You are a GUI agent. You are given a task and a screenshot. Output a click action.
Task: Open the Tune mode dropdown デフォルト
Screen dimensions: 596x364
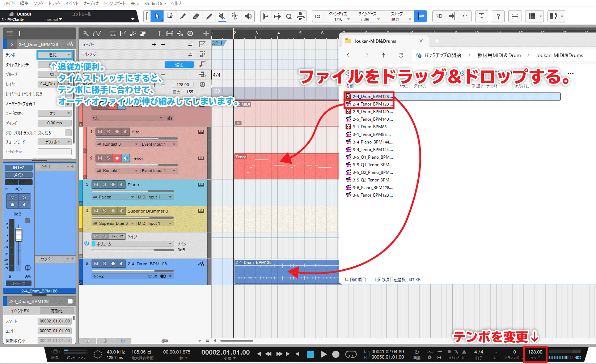(x=55, y=142)
